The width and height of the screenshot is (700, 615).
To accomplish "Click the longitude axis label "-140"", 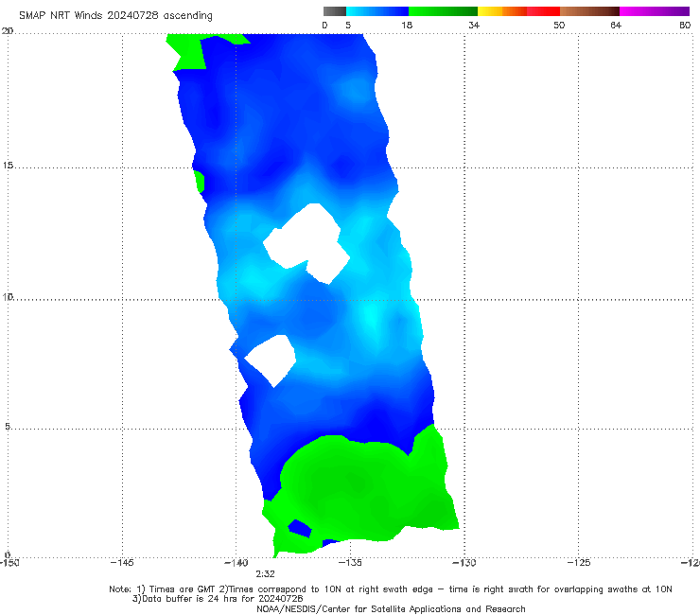I will 236,563.
